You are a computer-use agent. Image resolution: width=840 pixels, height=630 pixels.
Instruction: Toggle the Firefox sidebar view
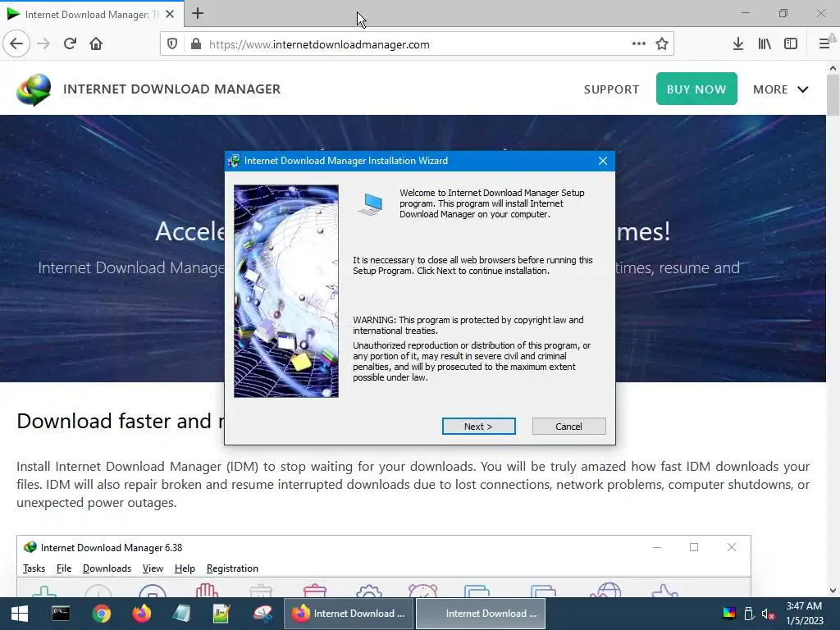click(791, 44)
